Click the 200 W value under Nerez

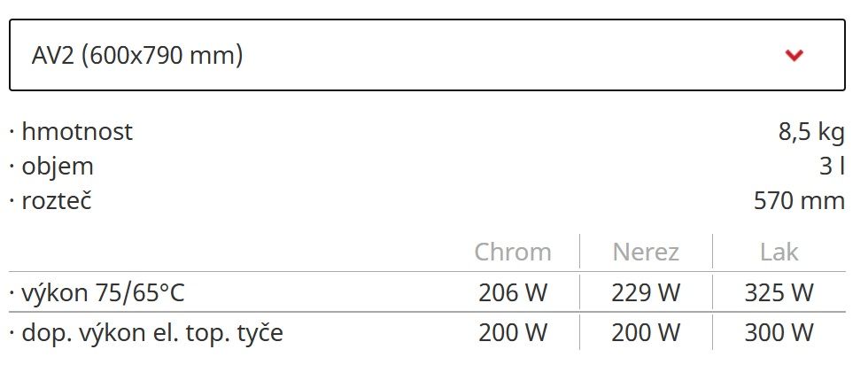click(646, 333)
